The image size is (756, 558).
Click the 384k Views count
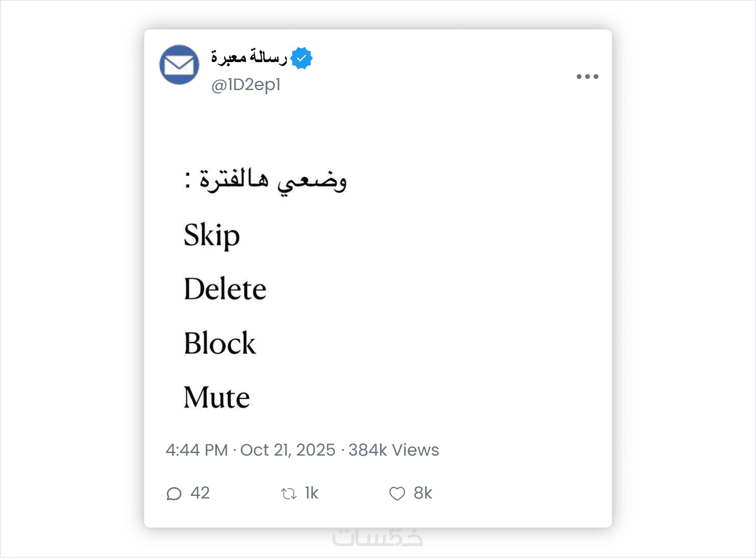[393, 450]
